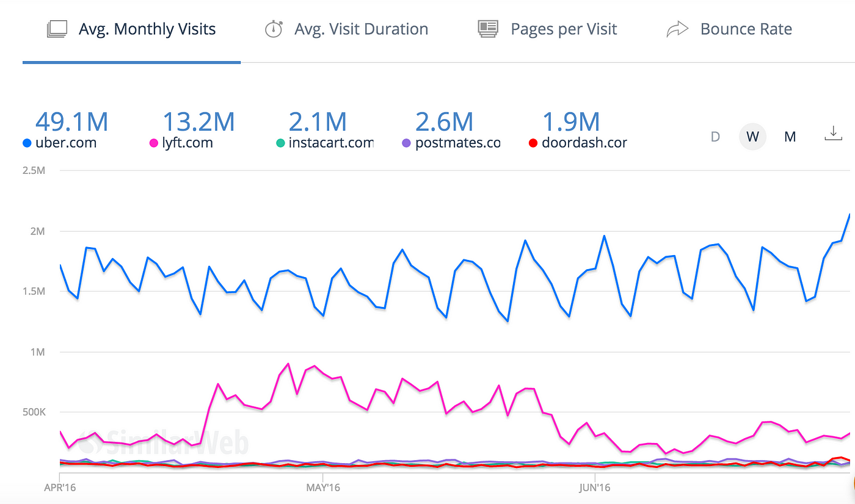Click the 500K y-axis label
Image resolution: width=855 pixels, height=504 pixels.
point(34,412)
